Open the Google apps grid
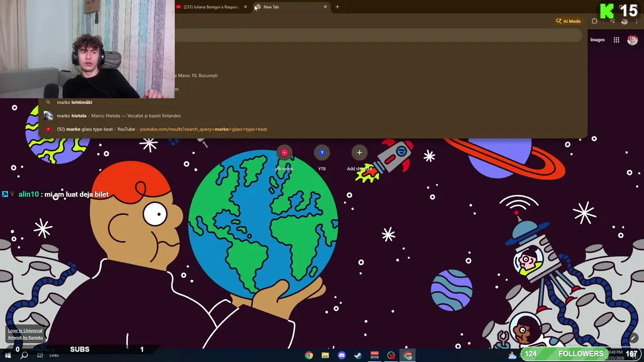This screenshot has height=362, width=644. [x=616, y=40]
